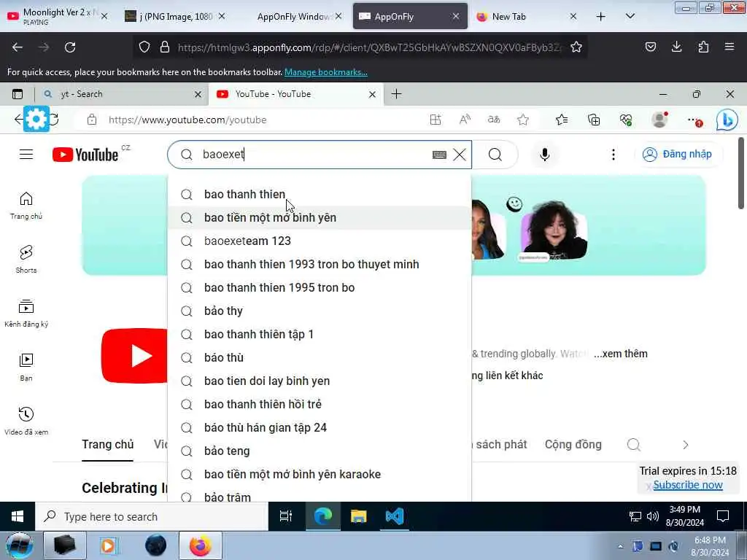Start voice search with microphone icon
This screenshot has height=560, width=747.
point(544,155)
